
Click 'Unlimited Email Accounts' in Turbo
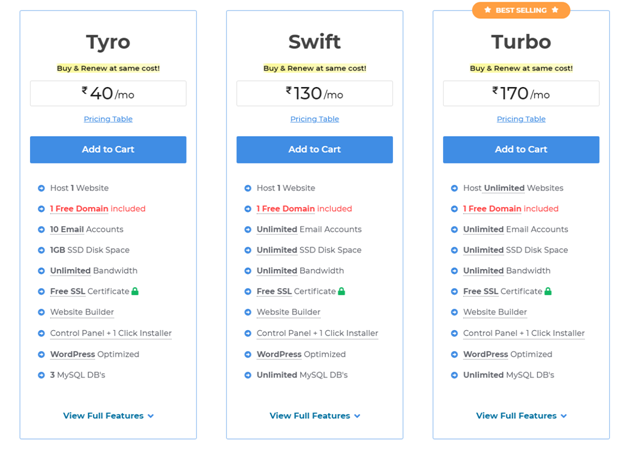(x=516, y=229)
